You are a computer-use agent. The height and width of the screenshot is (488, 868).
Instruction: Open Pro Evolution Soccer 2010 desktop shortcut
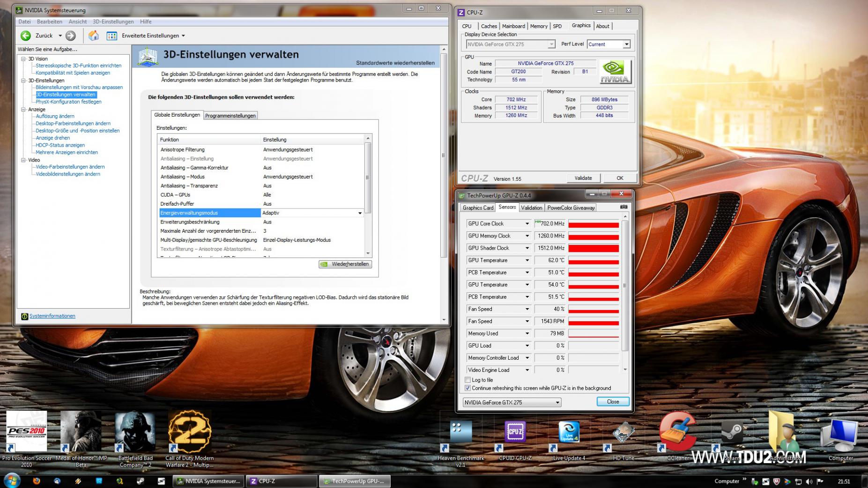tap(27, 439)
